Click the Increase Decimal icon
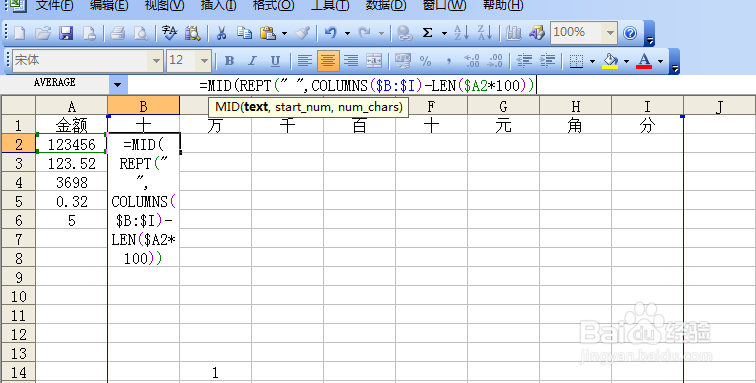Screen dimensions: 756x383 pos(472,61)
